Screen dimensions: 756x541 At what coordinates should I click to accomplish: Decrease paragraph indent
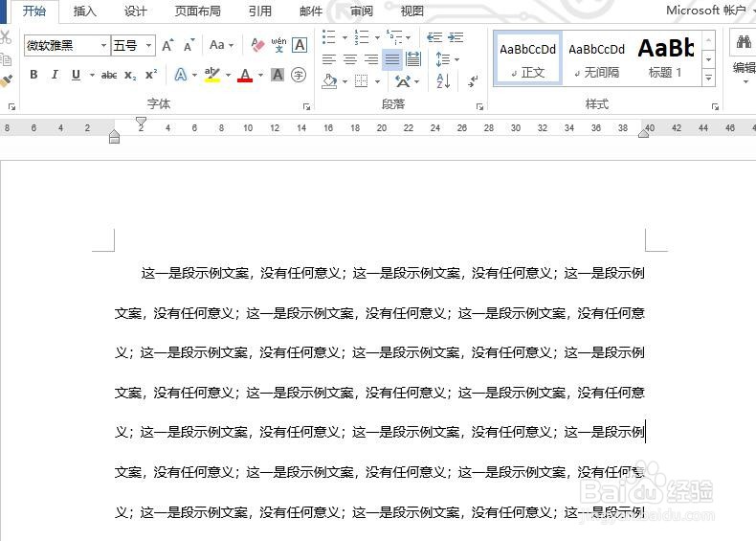434,37
